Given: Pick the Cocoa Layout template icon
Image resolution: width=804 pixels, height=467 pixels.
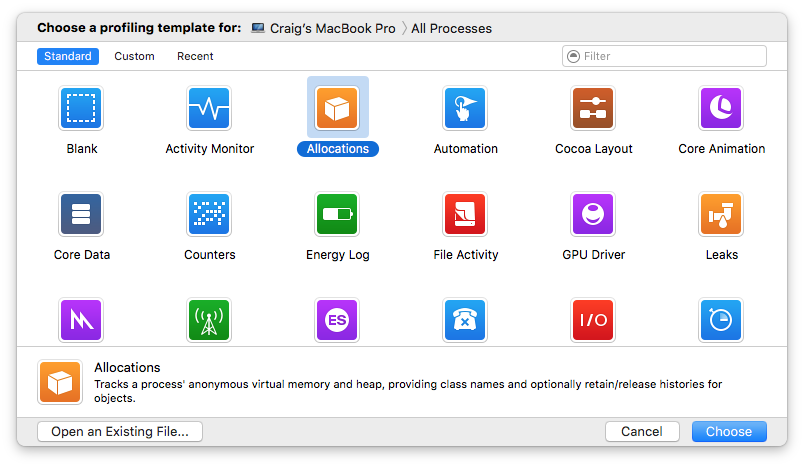Looking at the screenshot, I should [593, 108].
